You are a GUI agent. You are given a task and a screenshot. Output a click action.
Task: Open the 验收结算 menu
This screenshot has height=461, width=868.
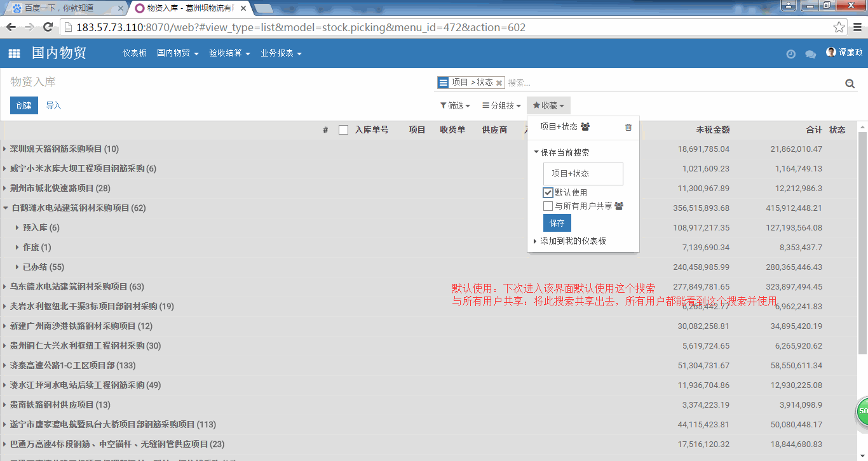tap(229, 53)
